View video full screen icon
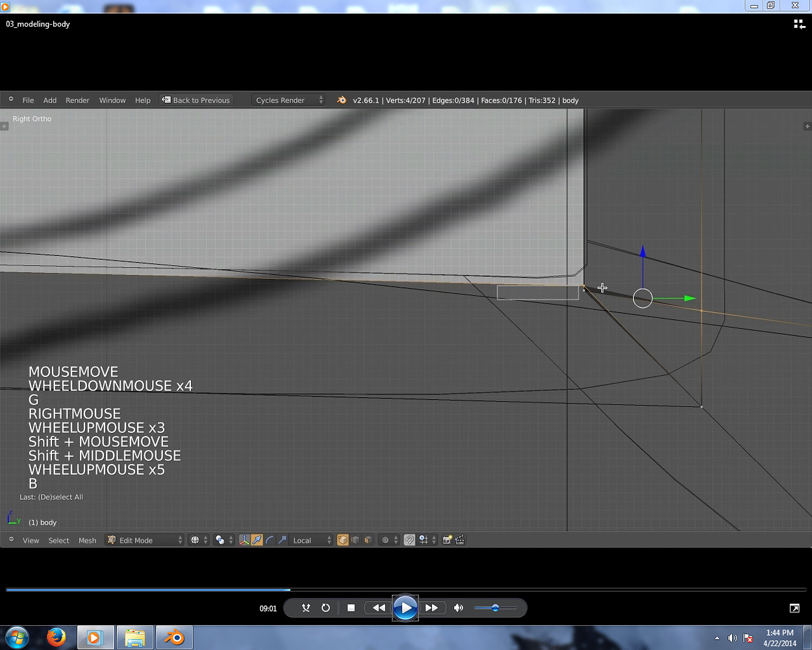The height and width of the screenshot is (650, 812). [794, 608]
